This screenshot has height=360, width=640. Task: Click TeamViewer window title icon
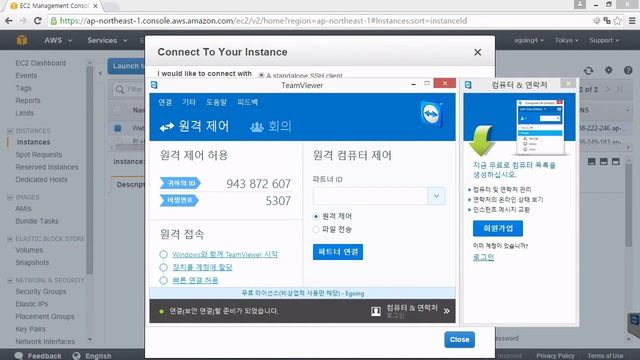154,85
